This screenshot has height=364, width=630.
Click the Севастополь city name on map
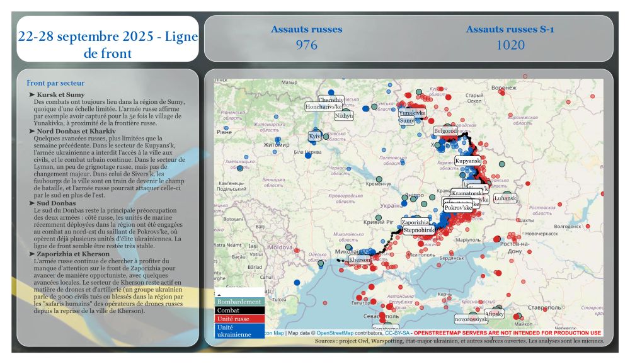coord(381,316)
